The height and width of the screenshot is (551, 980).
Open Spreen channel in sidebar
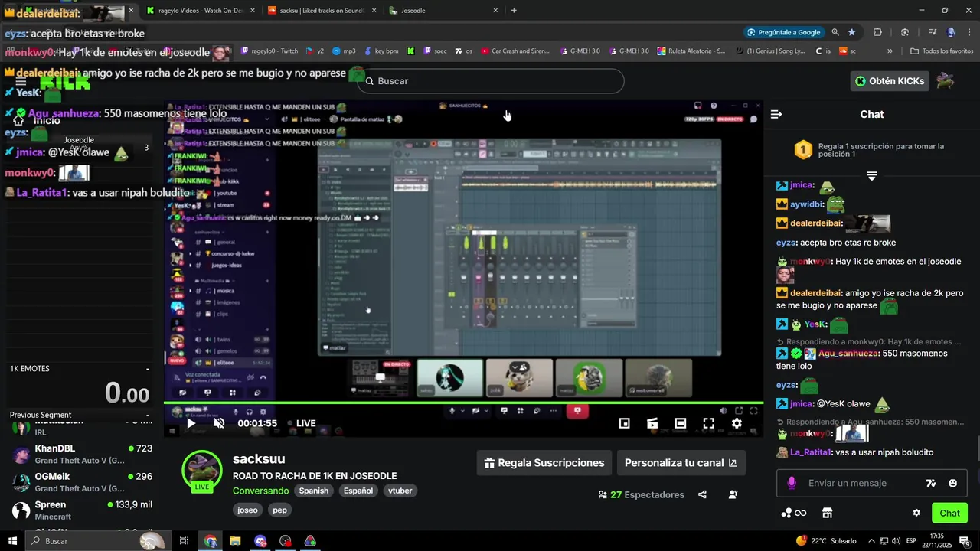82,510
